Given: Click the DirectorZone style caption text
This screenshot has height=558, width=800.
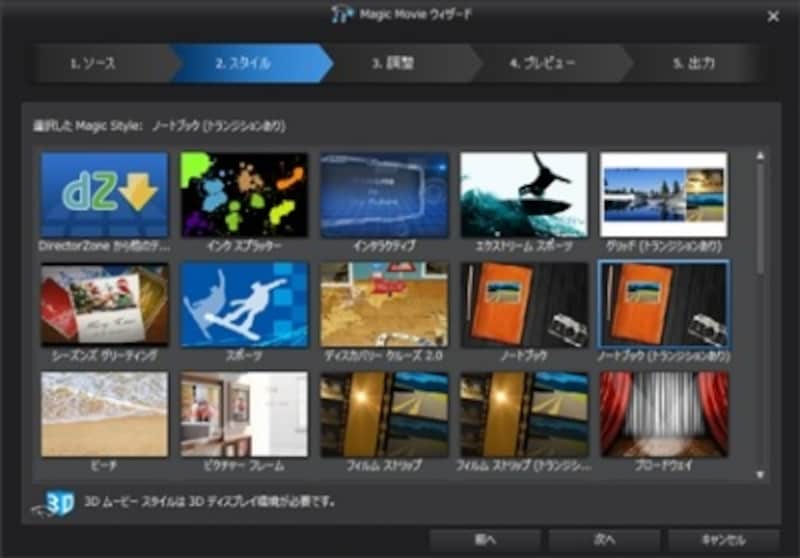Looking at the screenshot, I should [x=105, y=246].
